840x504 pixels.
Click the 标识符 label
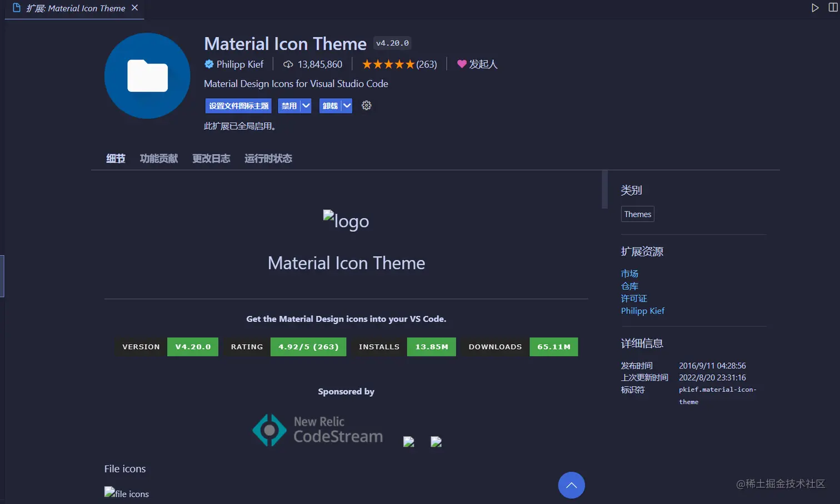click(633, 390)
